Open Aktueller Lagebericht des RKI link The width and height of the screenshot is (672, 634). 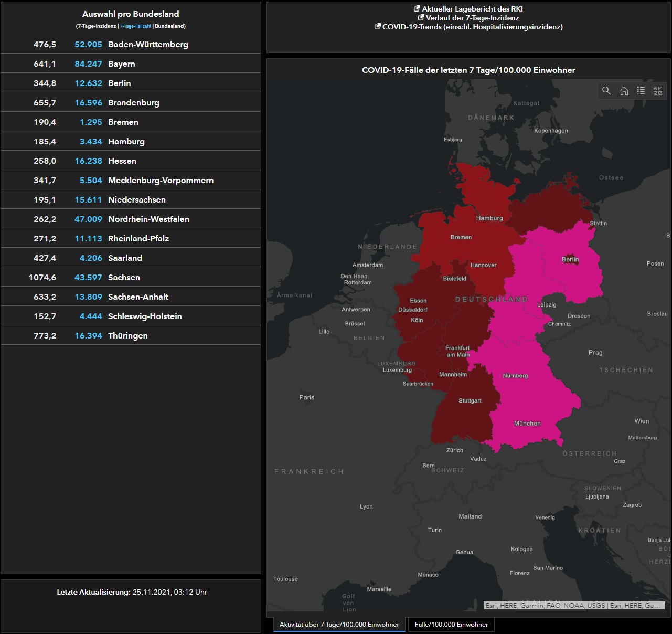pos(472,9)
